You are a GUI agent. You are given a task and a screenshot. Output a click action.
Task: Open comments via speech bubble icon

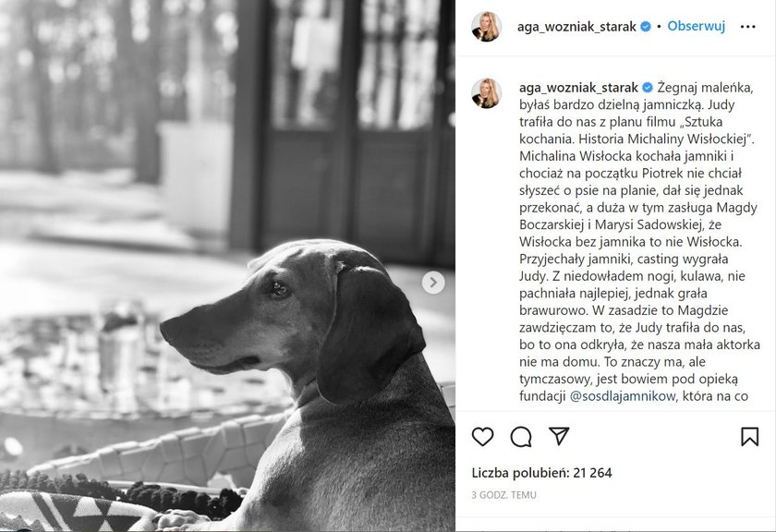[521, 437]
